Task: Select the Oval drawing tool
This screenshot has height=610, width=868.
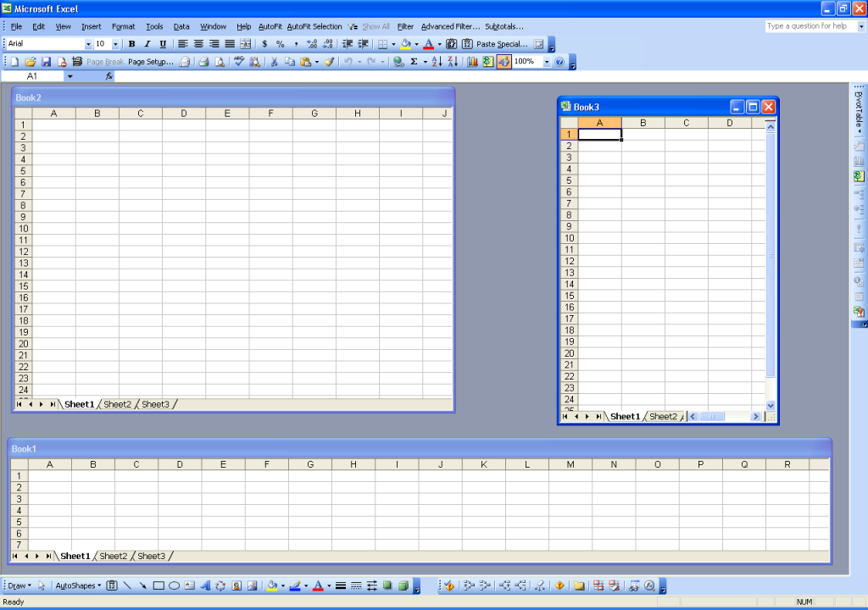Action: click(x=174, y=585)
